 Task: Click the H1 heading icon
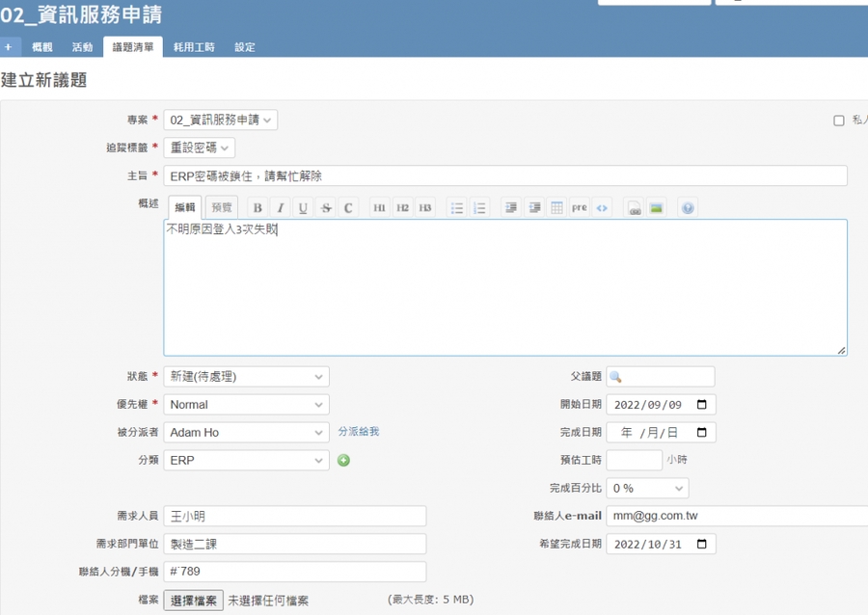pyautogui.click(x=379, y=208)
